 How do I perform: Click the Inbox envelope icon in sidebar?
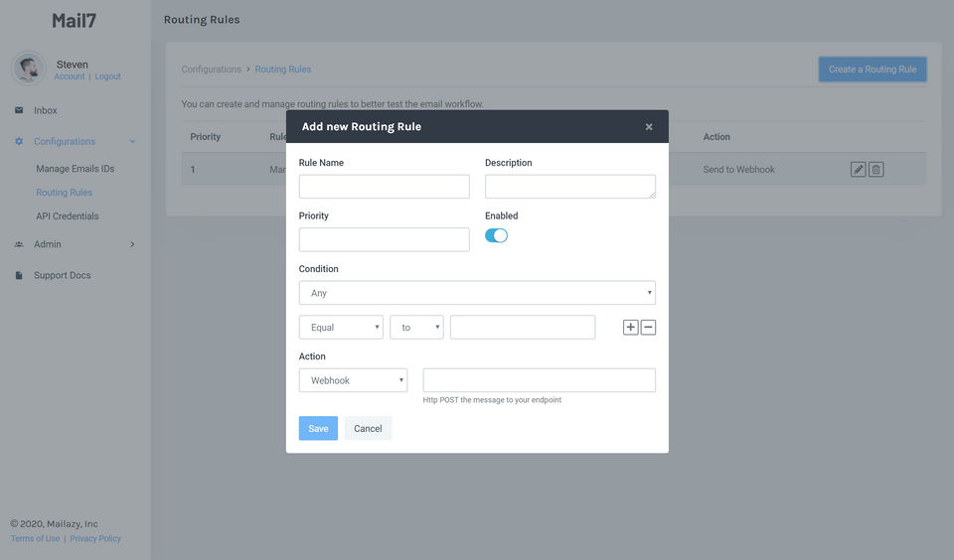pos(19,110)
